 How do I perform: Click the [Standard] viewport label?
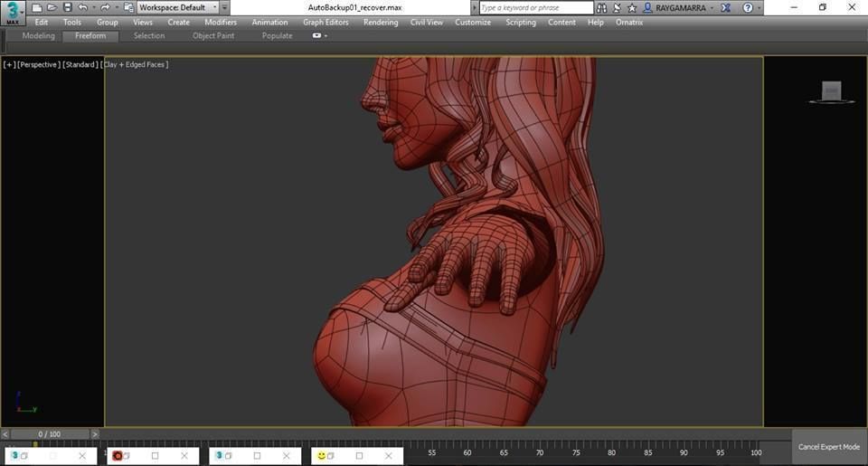(80, 64)
